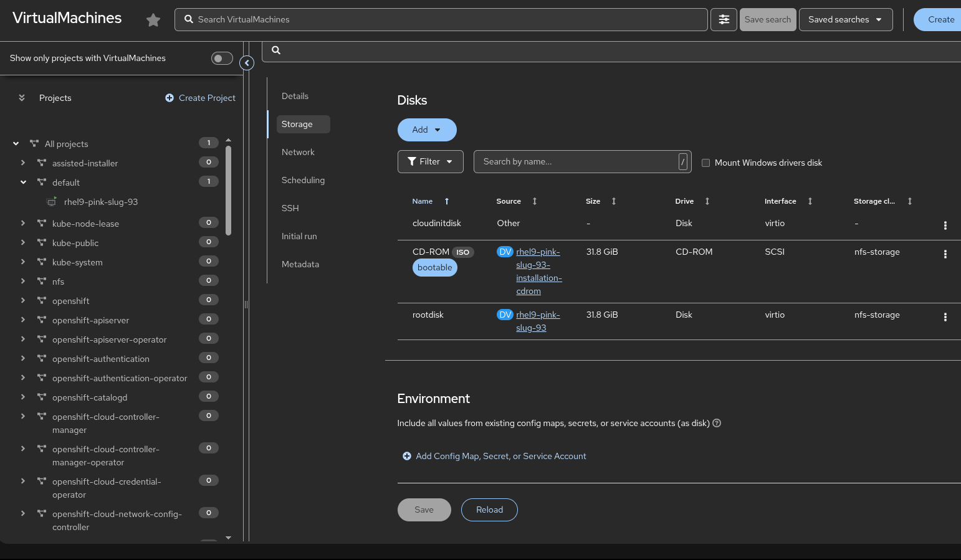Click the Search by name input field
Image resolution: width=961 pixels, height=560 pixels.
pyautogui.click(x=576, y=162)
